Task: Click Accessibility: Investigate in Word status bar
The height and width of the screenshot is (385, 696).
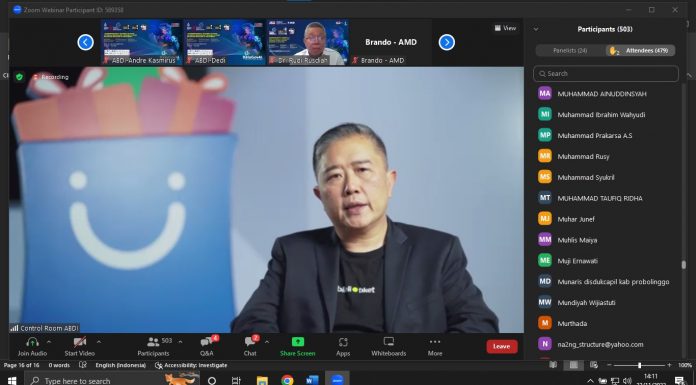Action: [x=191, y=365]
